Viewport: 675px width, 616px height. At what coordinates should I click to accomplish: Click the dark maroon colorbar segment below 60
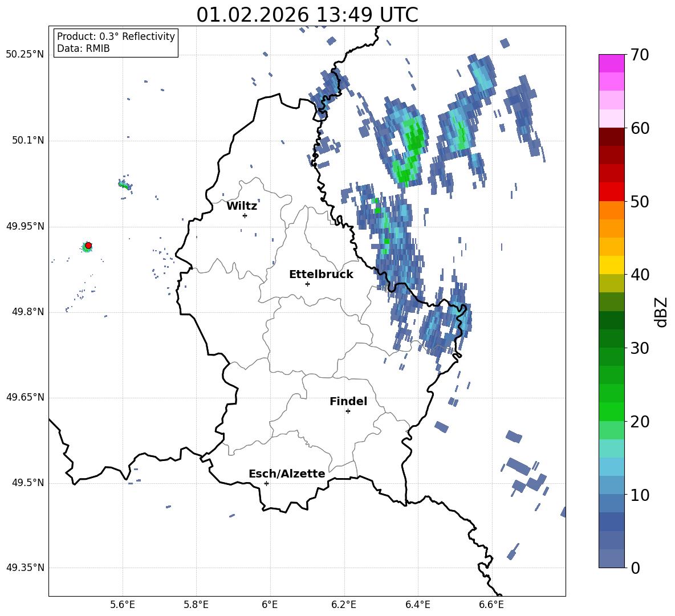pyautogui.click(x=611, y=137)
